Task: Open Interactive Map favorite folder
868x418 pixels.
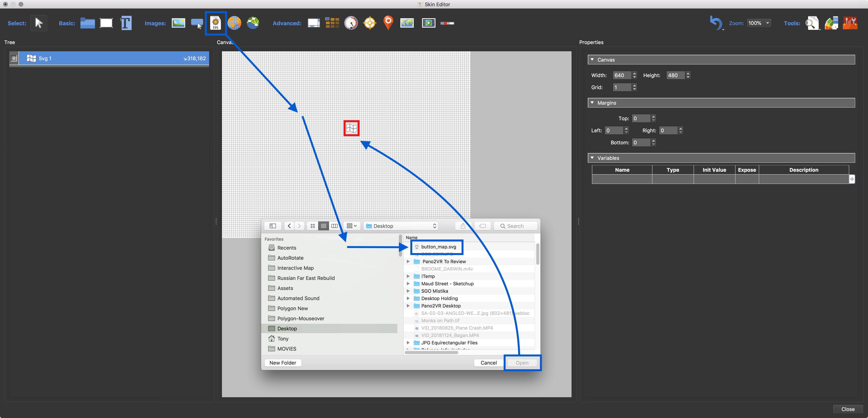Action: [295, 268]
